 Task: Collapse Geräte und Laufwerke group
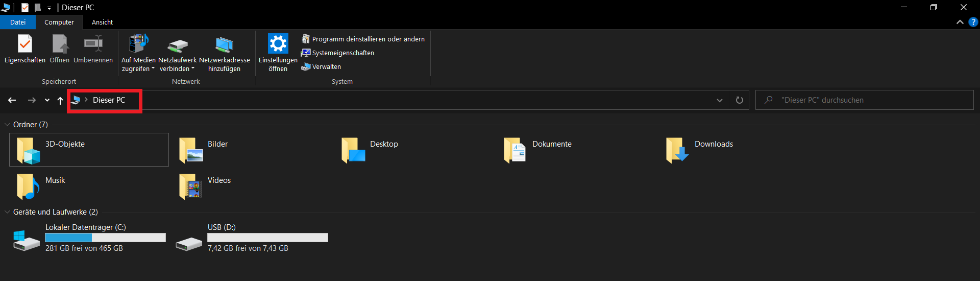point(7,212)
